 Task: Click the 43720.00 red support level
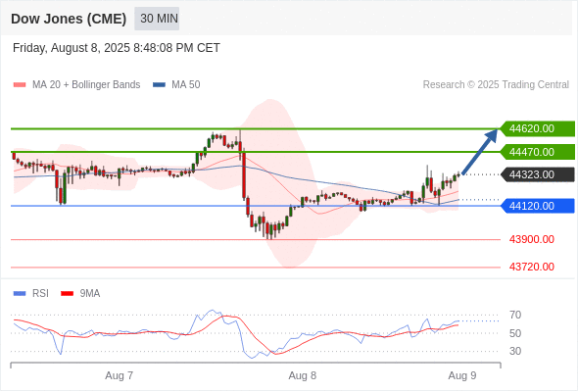coord(532,267)
